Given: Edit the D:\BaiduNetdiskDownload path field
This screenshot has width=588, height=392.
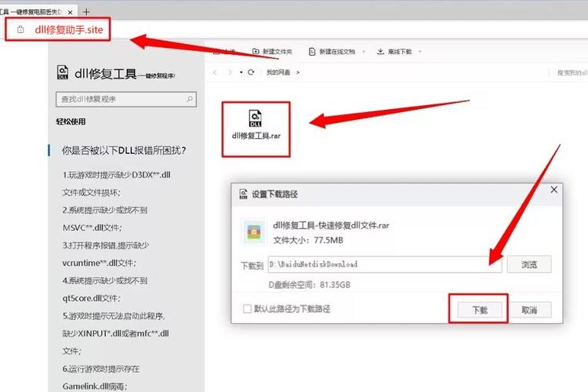Looking at the screenshot, I should [x=385, y=264].
